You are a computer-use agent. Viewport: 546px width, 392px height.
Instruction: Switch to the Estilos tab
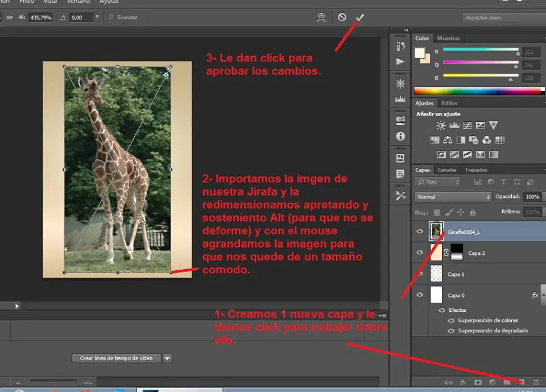coord(449,103)
